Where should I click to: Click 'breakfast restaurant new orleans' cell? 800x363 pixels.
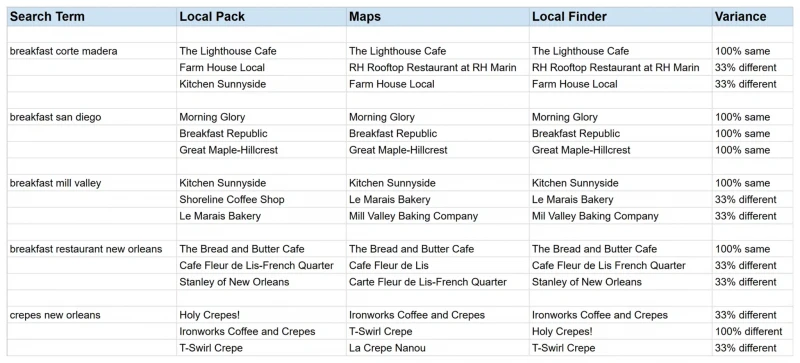[92, 249]
